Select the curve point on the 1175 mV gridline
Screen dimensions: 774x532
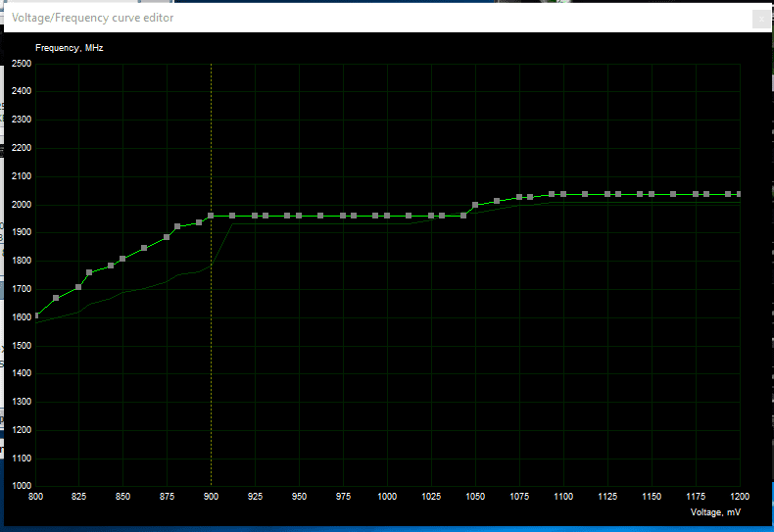point(696,194)
